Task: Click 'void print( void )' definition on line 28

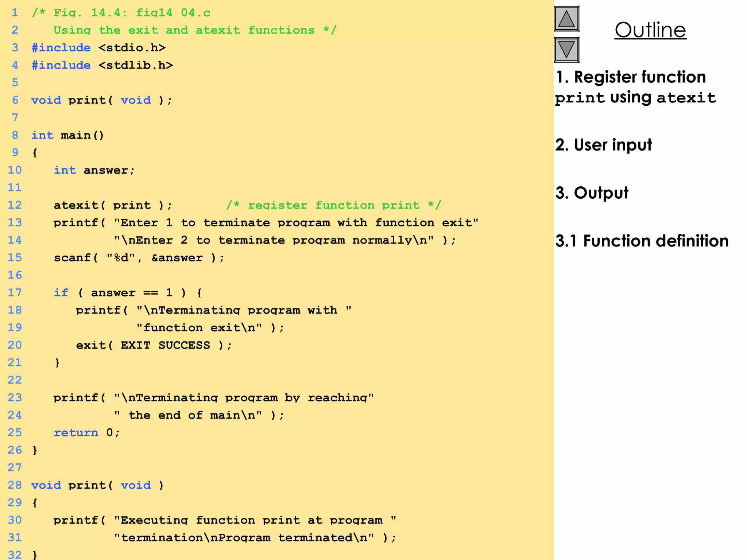Action: 98,485
